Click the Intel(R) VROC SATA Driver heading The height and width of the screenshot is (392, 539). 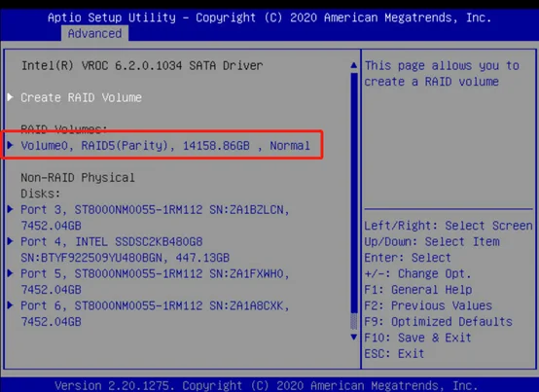tap(142, 65)
